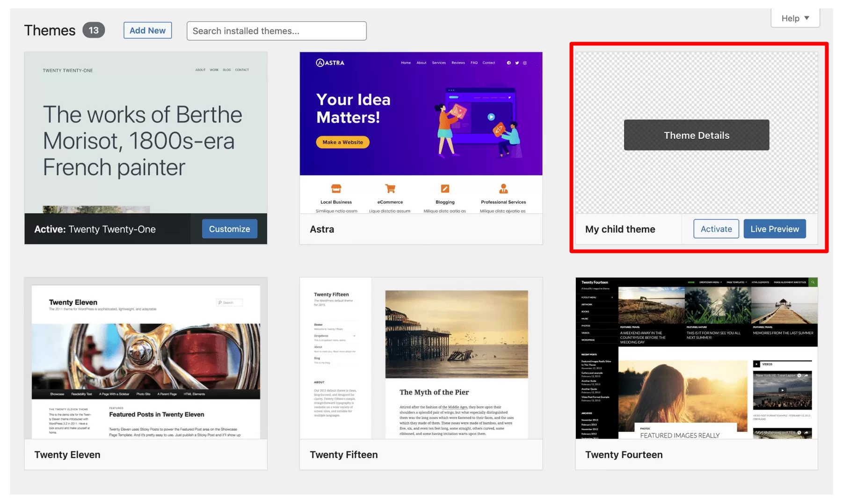Open the Twenty Eleven theme screenshot
Screen dimensions: 842x504
pos(146,358)
